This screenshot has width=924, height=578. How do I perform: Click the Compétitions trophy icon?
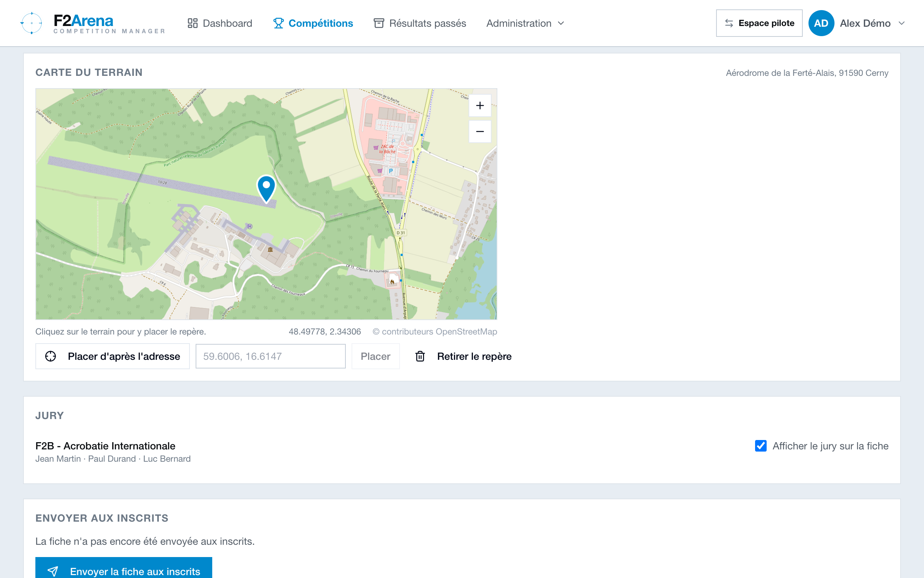(278, 23)
